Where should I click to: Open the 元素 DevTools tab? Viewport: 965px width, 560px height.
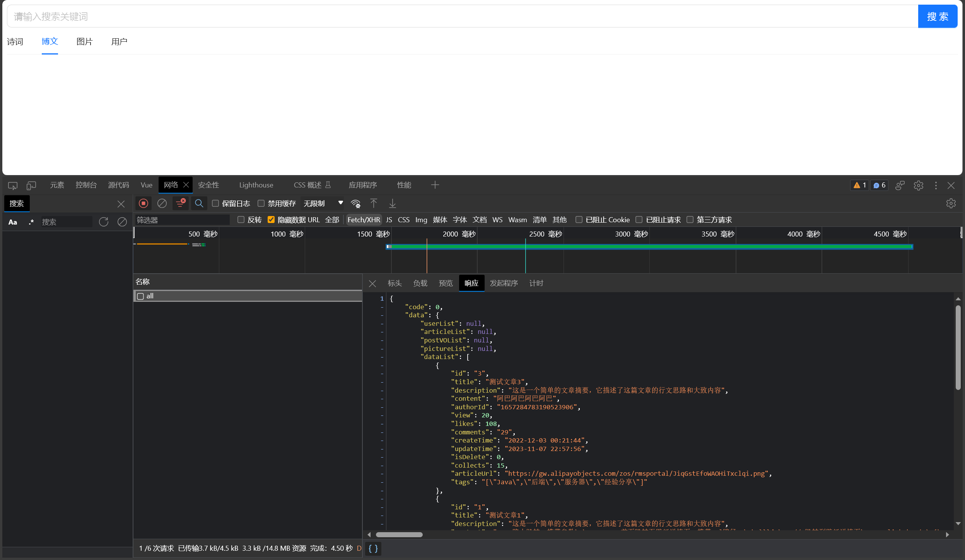(x=57, y=185)
